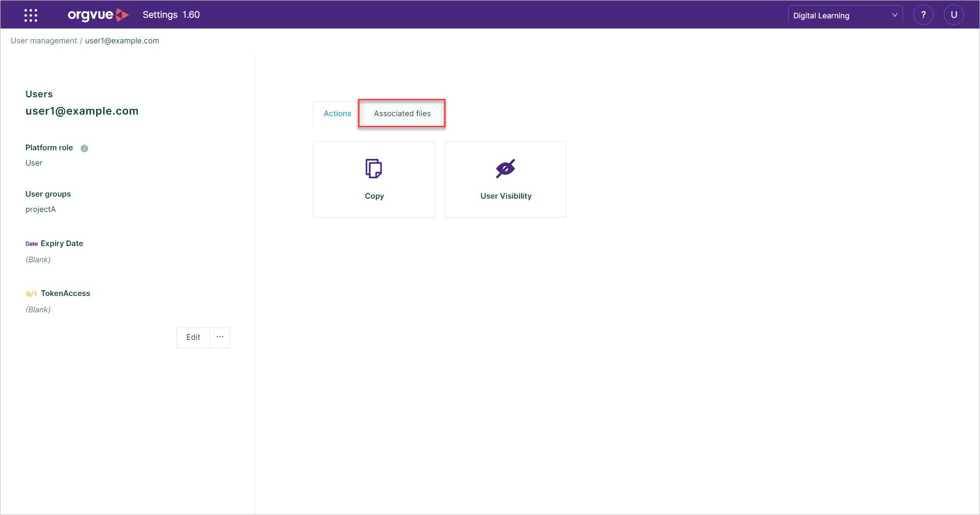Click the User value under Platform role

pyautogui.click(x=34, y=163)
